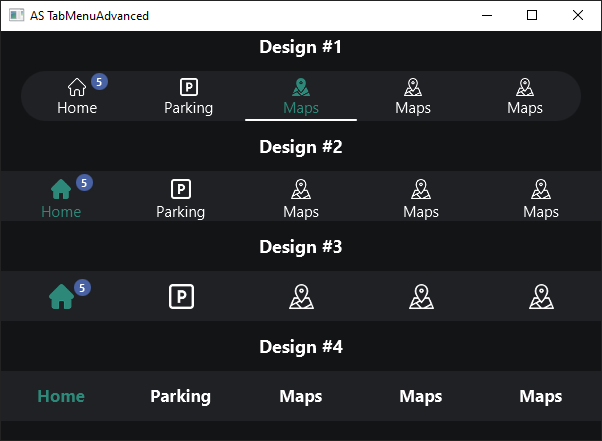
Task: Select bold Home text tab in Design #4
Action: click(61, 396)
